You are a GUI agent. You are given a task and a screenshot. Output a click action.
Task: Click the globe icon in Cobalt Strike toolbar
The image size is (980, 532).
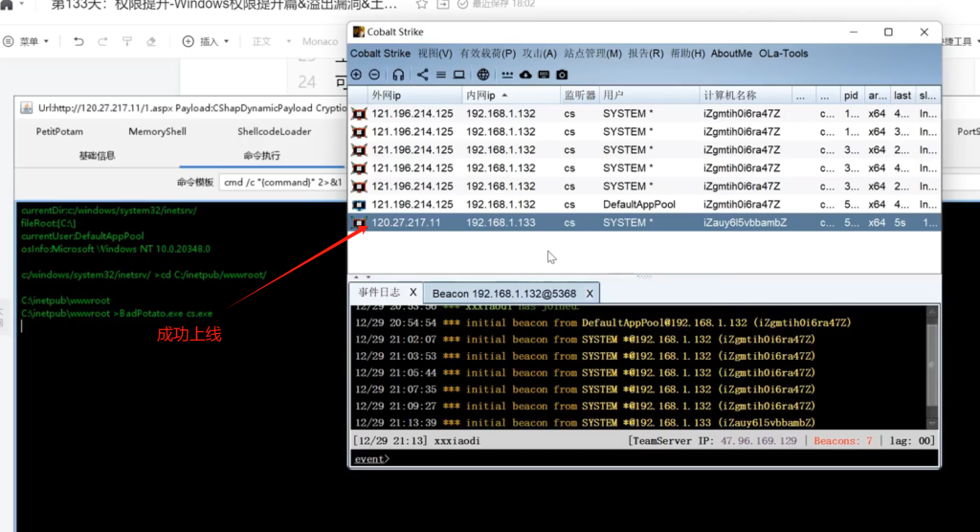(x=483, y=75)
